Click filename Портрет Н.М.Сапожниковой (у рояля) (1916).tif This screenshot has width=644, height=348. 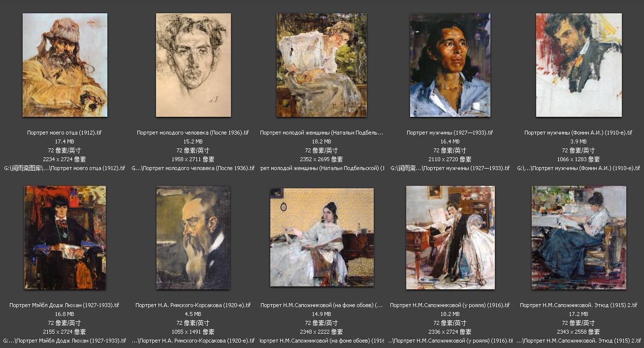point(450,305)
